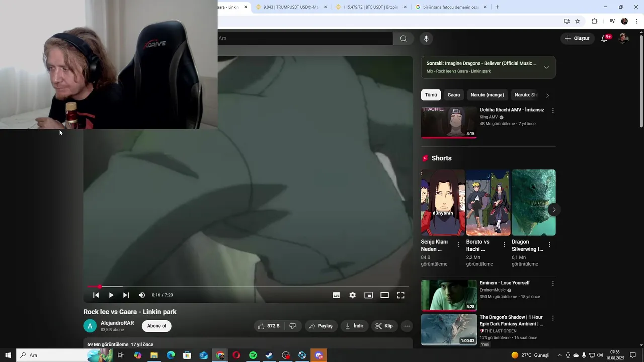This screenshot has height=362, width=644.
Task: Play the Rock lee vs Gaara video
Action: pyautogui.click(x=111, y=295)
